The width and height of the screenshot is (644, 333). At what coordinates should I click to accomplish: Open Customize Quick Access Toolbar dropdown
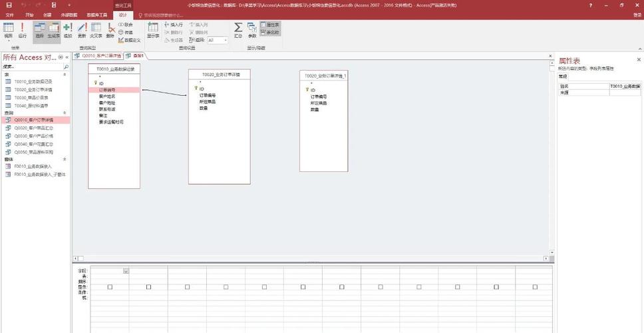coord(69,5)
